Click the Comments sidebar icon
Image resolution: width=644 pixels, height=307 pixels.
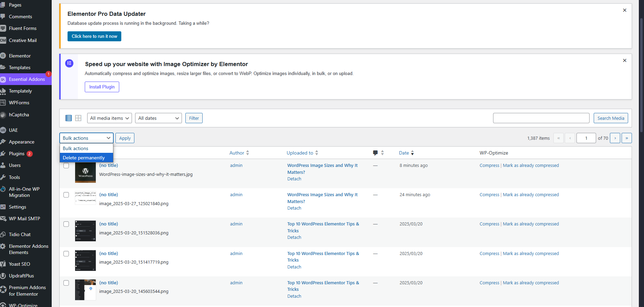(x=3, y=17)
